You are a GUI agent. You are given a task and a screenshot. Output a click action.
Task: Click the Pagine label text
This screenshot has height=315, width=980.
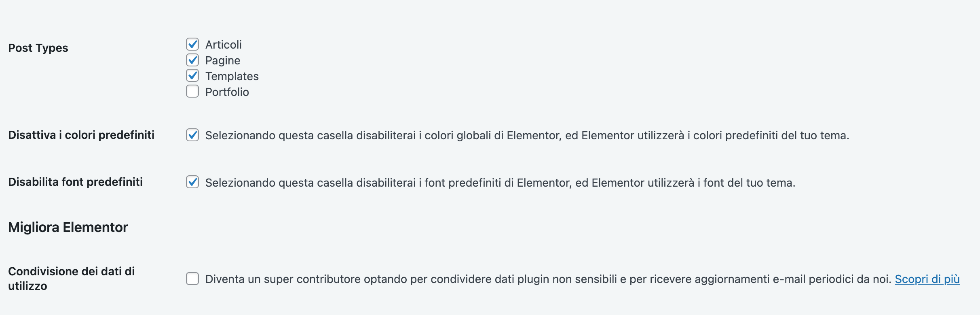(x=222, y=60)
